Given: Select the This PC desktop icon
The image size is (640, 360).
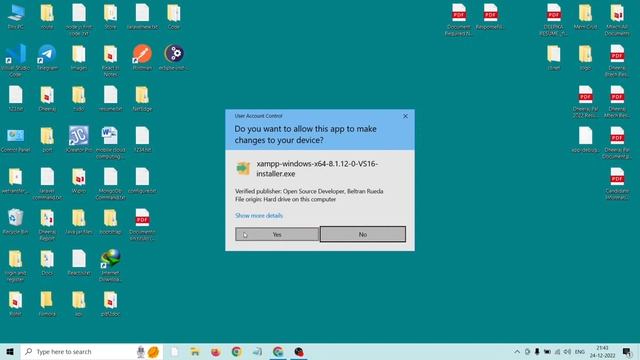Looking at the screenshot, I should (16, 17).
